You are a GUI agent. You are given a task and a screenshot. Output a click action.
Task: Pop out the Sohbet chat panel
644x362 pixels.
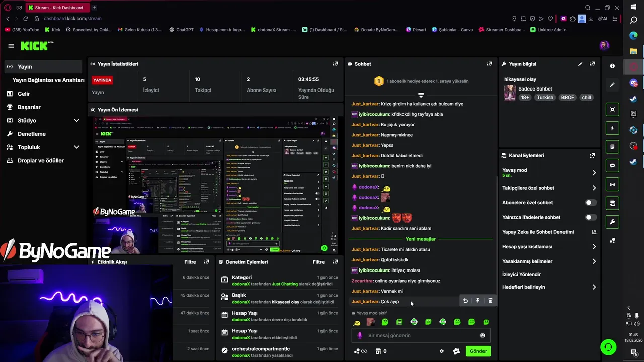coord(489,64)
